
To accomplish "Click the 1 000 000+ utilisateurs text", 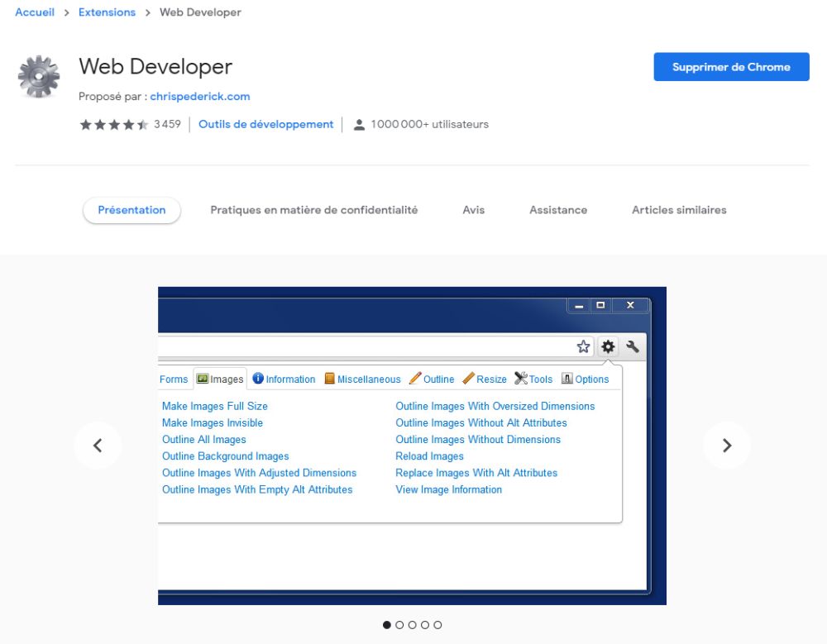I will point(430,125).
